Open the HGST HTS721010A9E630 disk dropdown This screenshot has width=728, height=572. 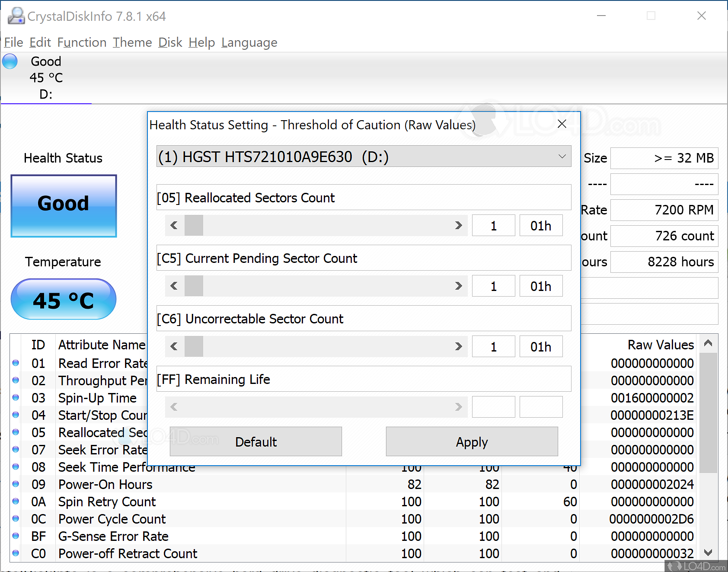point(363,157)
